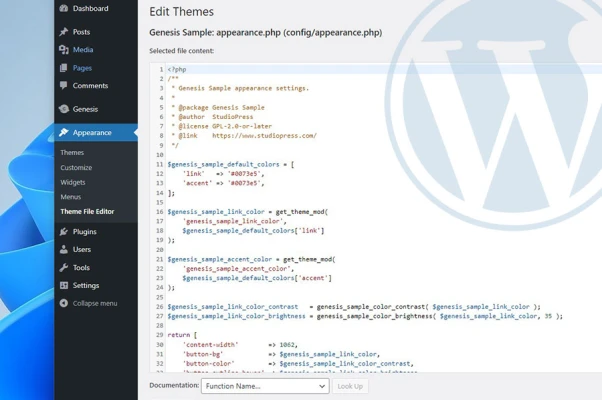The width and height of the screenshot is (602, 400).
Task: Click the Appearance paintbrush icon
Action: tap(64, 132)
